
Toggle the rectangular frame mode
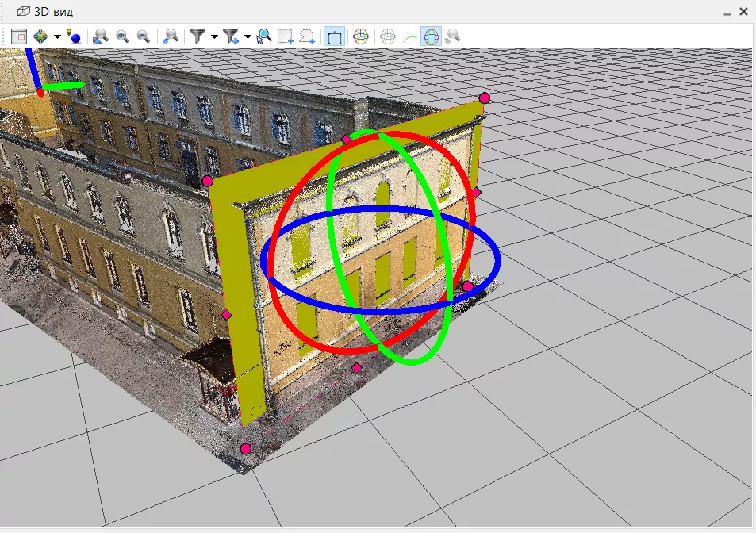tap(333, 36)
